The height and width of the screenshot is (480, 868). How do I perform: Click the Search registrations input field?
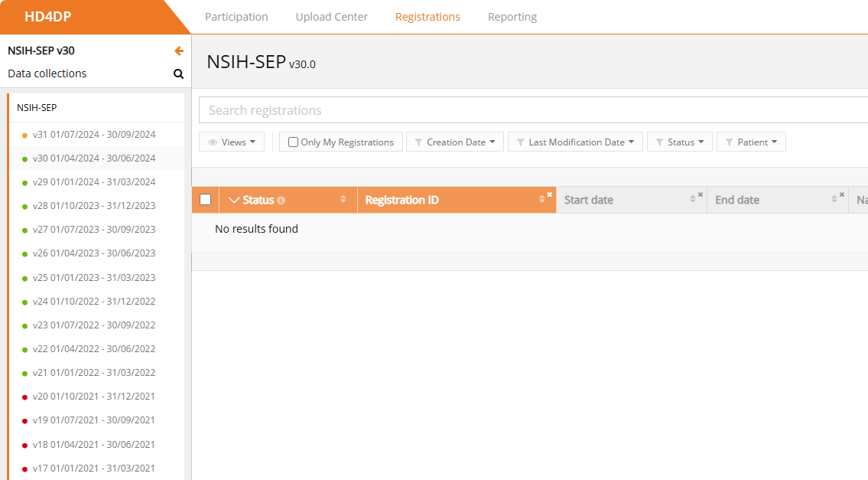[528, 110]
